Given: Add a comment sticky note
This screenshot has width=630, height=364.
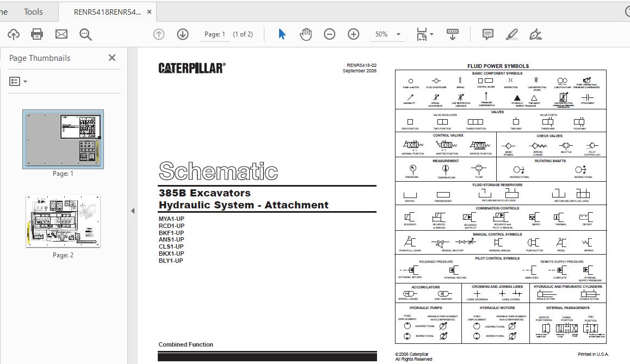Looking at the screenshot, I should point(488,34).
